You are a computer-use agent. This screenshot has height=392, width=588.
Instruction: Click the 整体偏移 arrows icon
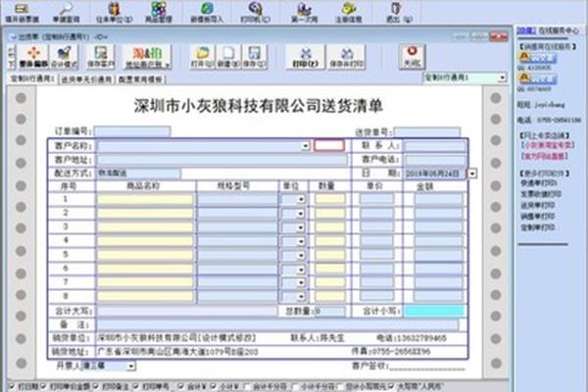click(x=33, y=57)
